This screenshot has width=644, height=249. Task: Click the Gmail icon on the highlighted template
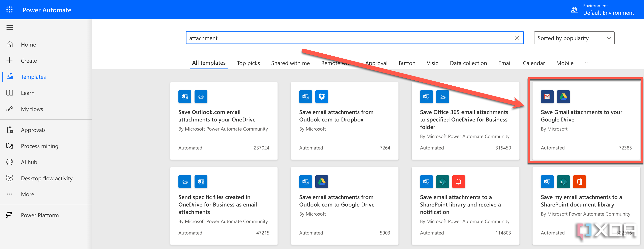(547, 97)
